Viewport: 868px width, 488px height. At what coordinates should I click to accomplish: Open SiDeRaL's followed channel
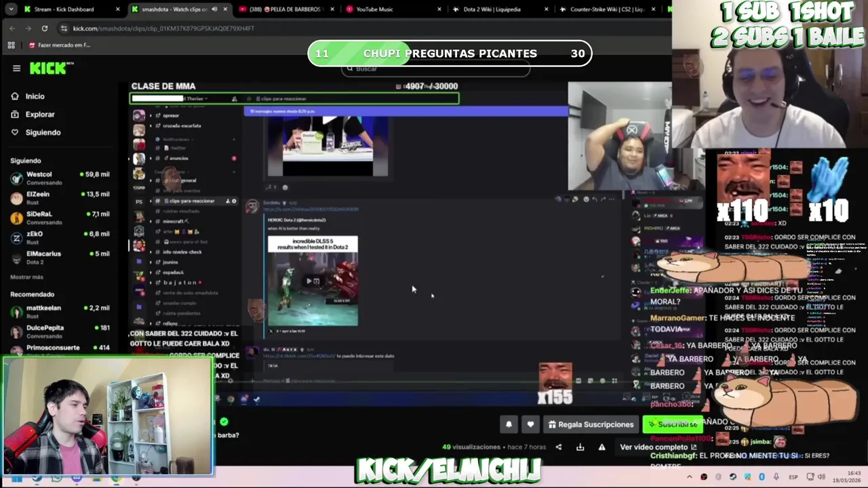[x=60, y=218]
